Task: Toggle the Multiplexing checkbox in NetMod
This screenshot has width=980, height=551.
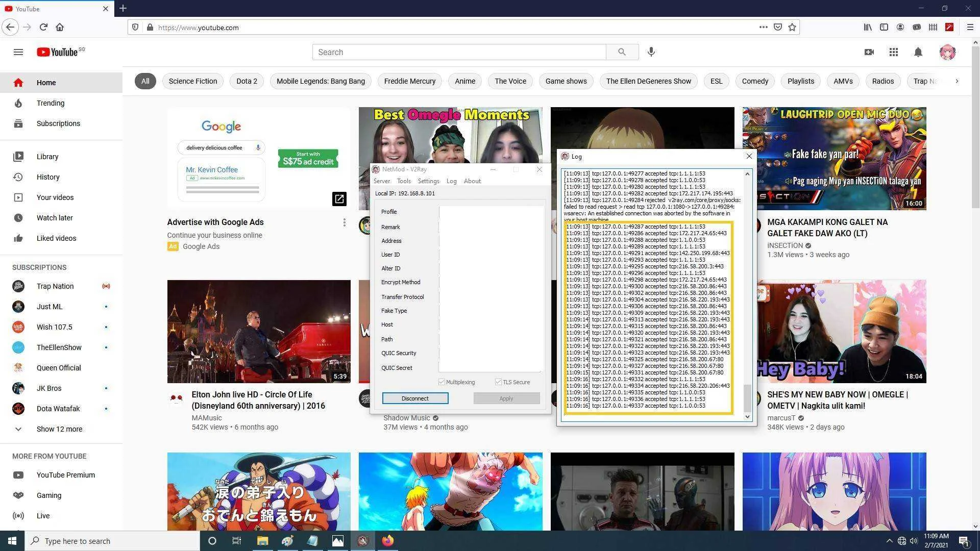Action: pyautogui.click(x=442, y=382)
